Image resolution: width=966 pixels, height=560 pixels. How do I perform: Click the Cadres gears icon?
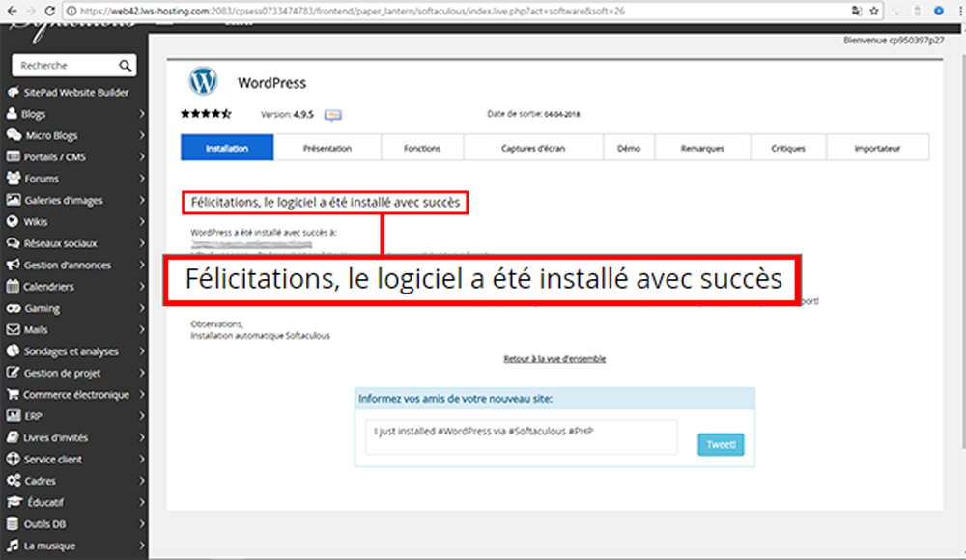point(14,481)
